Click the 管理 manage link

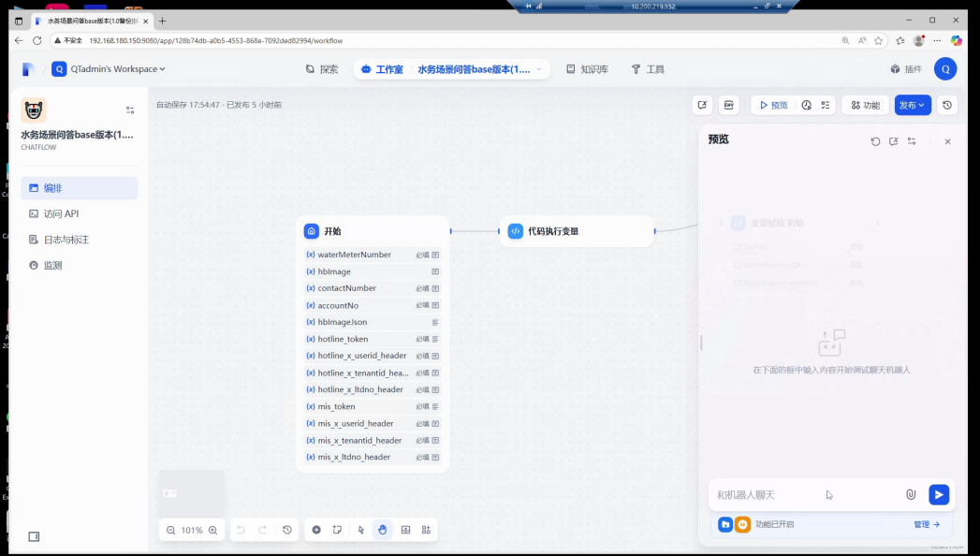click(x=926, y=524)
